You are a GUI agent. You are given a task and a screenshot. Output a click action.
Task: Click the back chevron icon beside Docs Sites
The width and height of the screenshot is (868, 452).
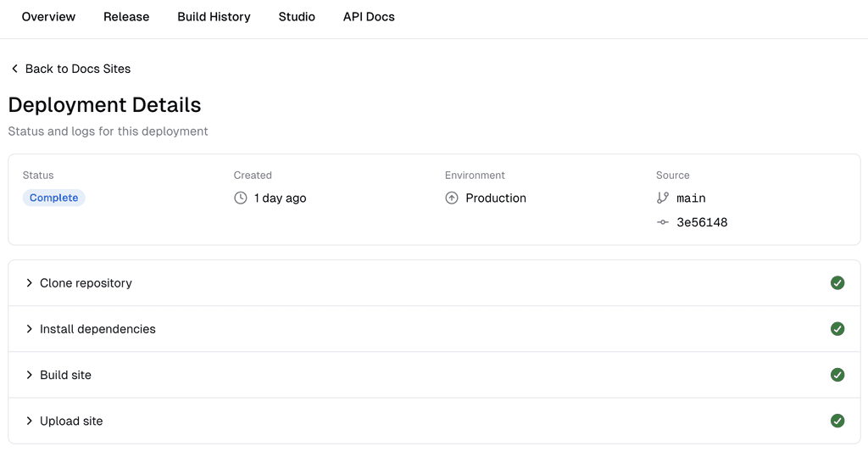14,69
